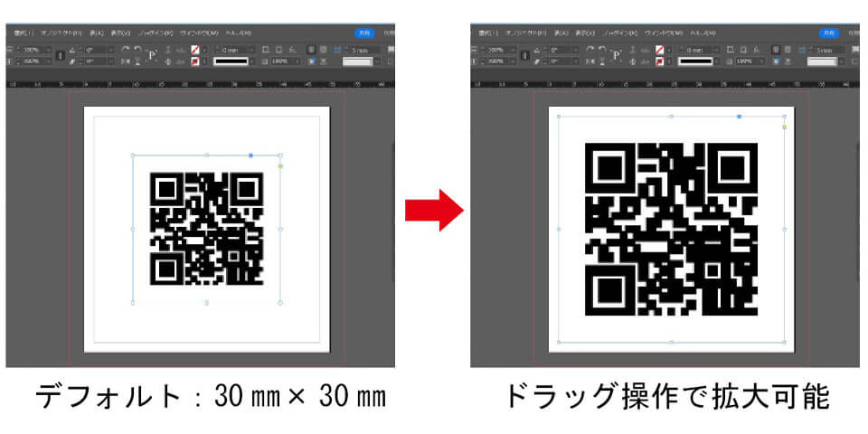Click the enlarged QR code on right canvas

click(671, 230)
